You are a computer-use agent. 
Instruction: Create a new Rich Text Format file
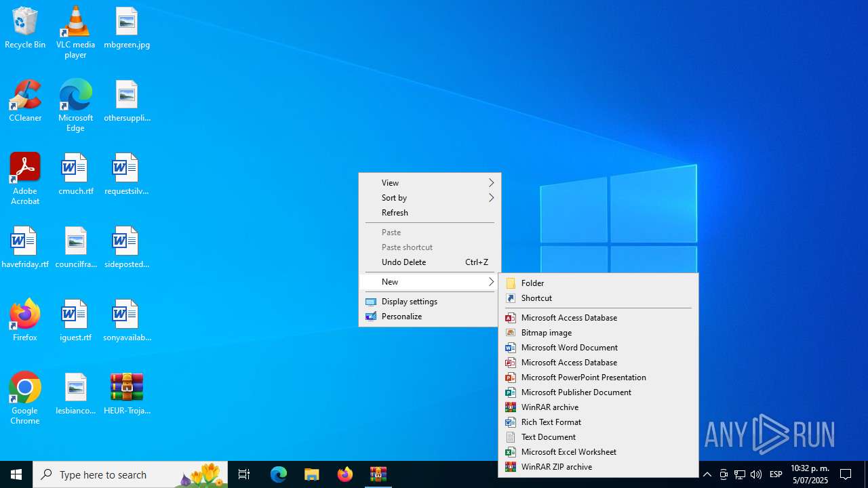coord(598,422)
